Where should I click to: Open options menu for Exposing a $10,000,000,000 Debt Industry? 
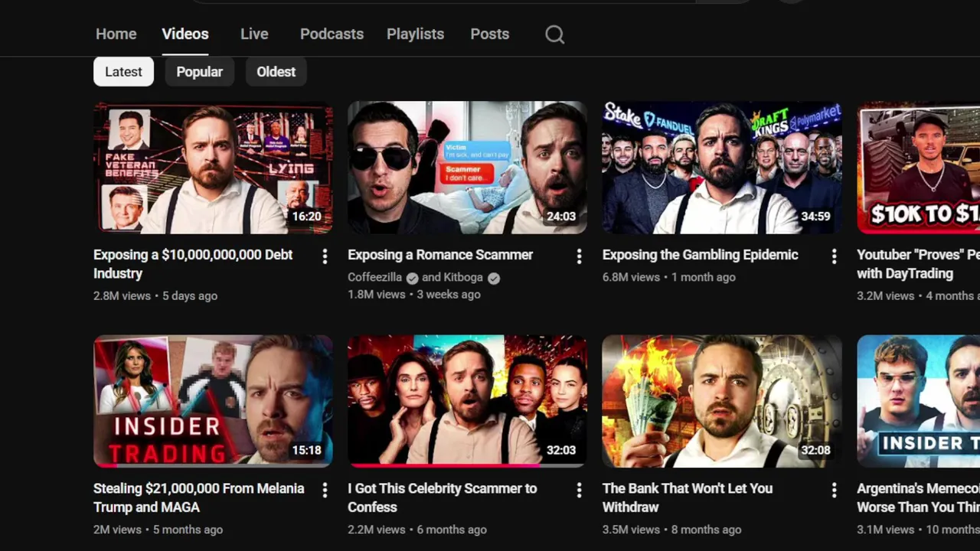pyautogui.click(x=325, y=256)
